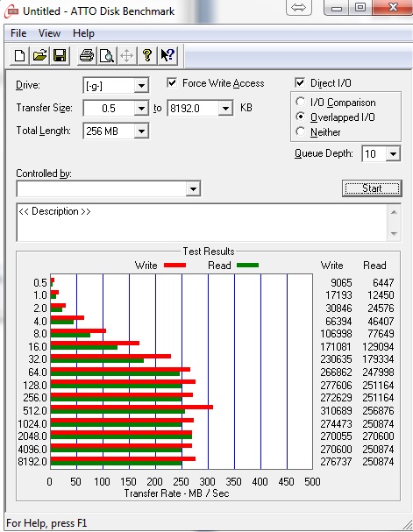The height and width of the screenshot is (532, 413).
Task: Click the New document toolbar icon
Action: (x=19, y=55)
